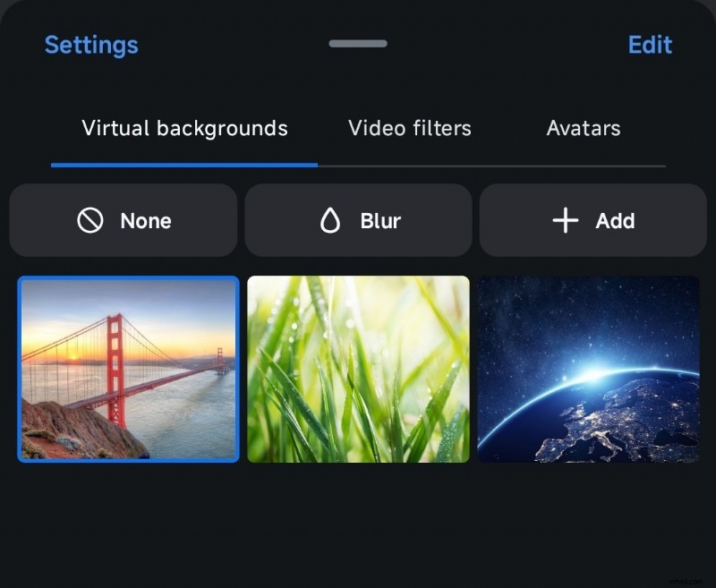The width and height of the screenshot is (716, 588).
Task: Apply the Earth from space background
Action: click(x=589, y=370)
